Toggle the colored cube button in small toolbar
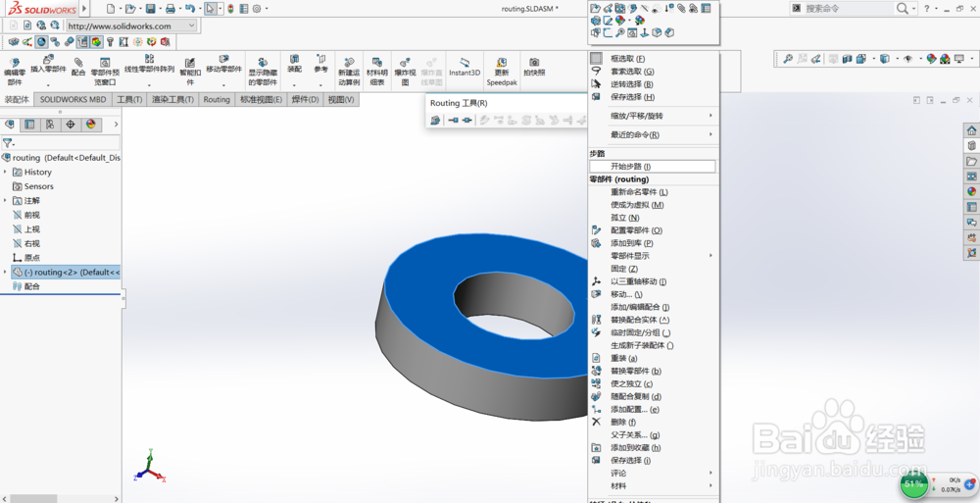 coord(96,42)
